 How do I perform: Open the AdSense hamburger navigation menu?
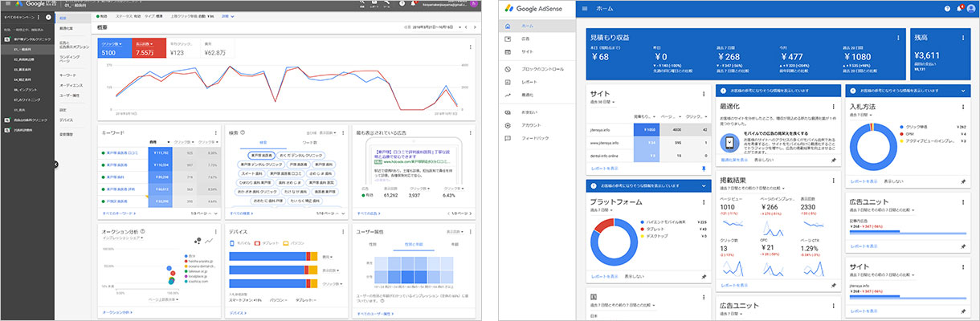(584, 9)
